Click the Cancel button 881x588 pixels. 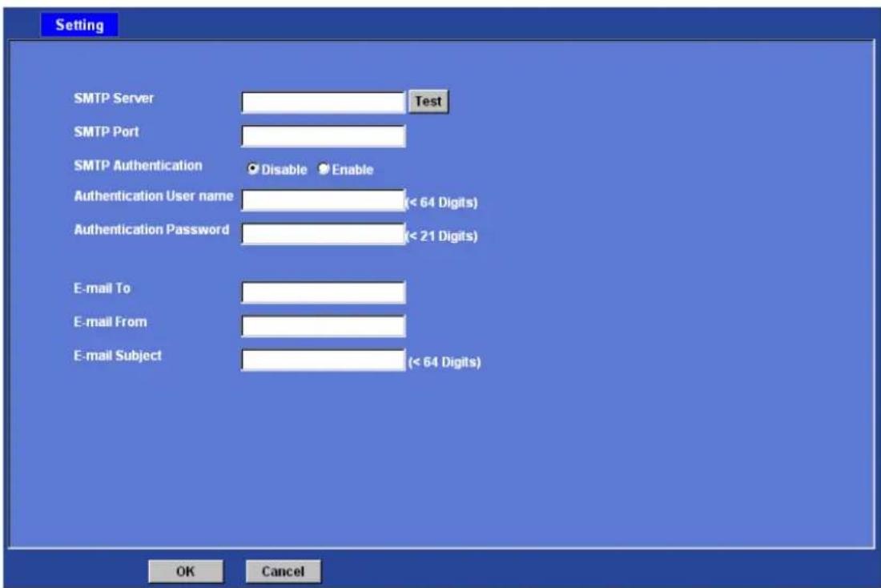(284, 571)
